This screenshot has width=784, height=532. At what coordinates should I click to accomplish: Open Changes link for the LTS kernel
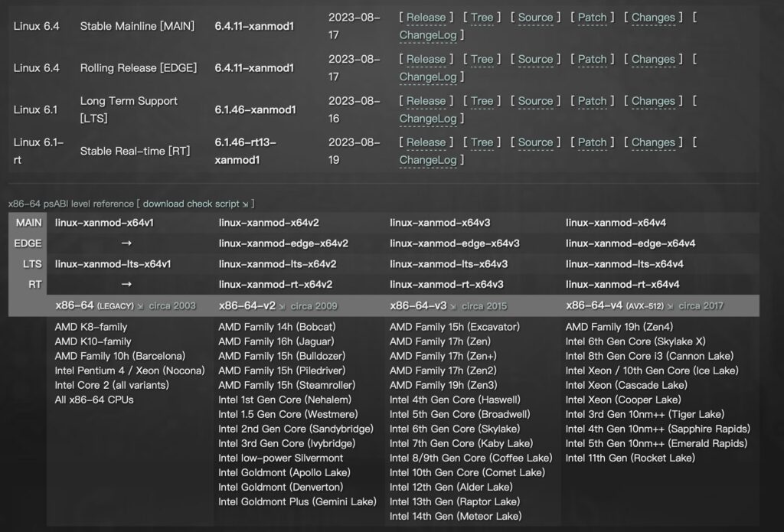[653, 101]
